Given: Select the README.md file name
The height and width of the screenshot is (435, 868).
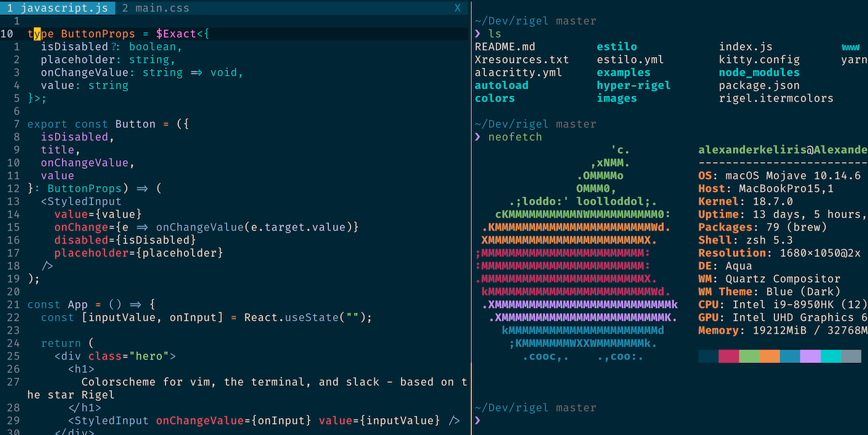Looking at the screenshot, I should click(x=505, y=47).
